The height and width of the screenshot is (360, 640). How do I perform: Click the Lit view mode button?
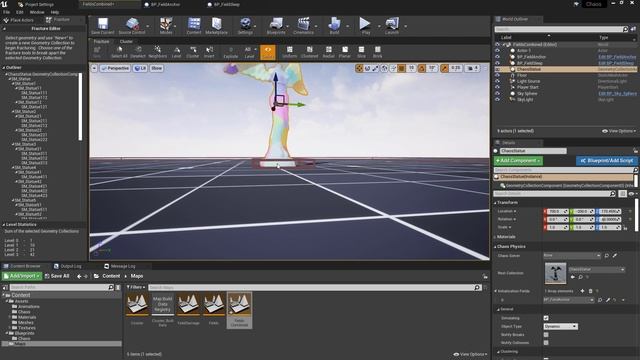(140, 68)
